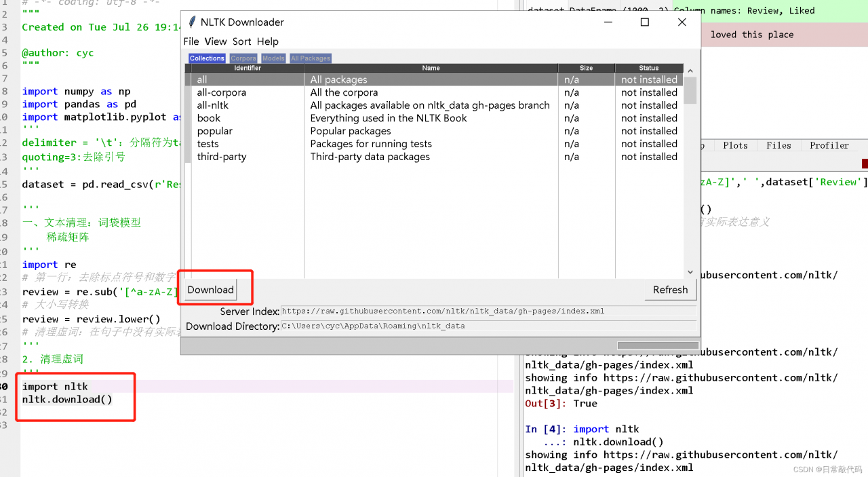868x477 pixels.
Task: Open the View menu
Action: tap(216, 41)
